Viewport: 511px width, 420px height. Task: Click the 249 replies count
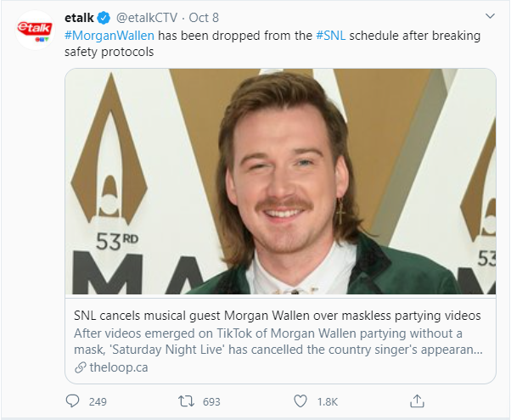point(98,400)
